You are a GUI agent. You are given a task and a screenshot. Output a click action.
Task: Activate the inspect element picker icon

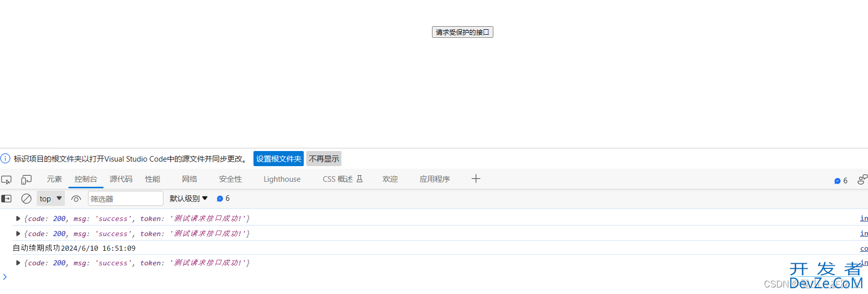point(7,180)
